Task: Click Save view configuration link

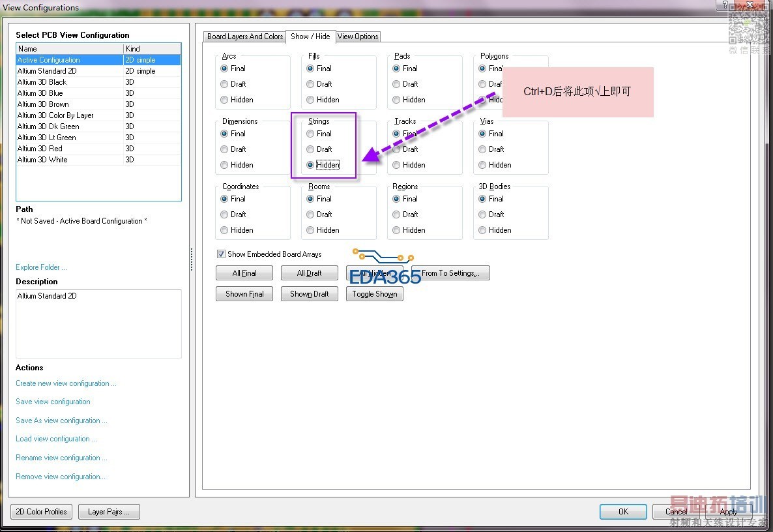Action: (53, 402)
